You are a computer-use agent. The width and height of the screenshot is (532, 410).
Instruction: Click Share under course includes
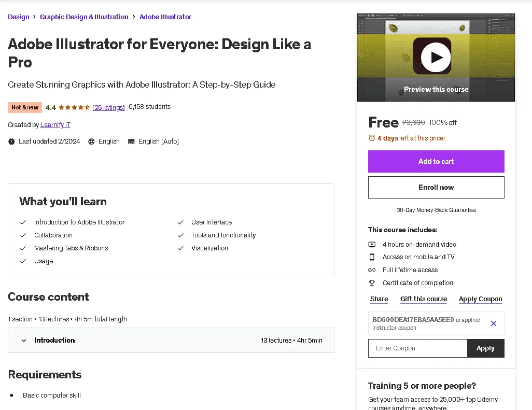[x=379, y=299]
